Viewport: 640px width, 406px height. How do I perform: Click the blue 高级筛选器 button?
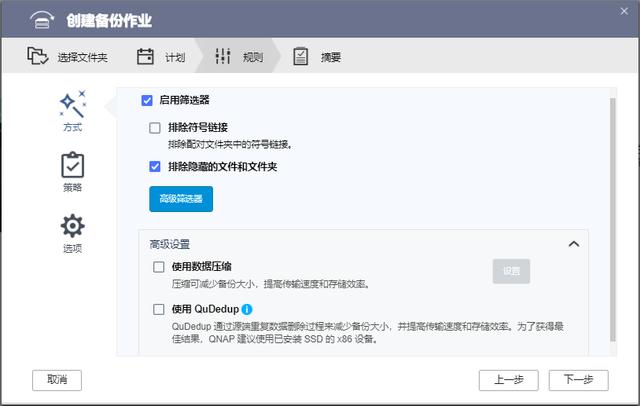tap(181, 199)
